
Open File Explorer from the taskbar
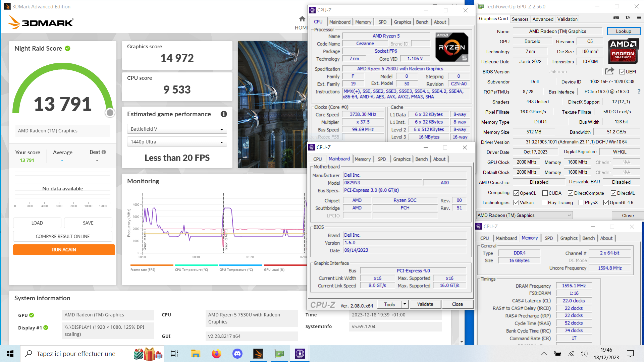click(x=196, y=354)
